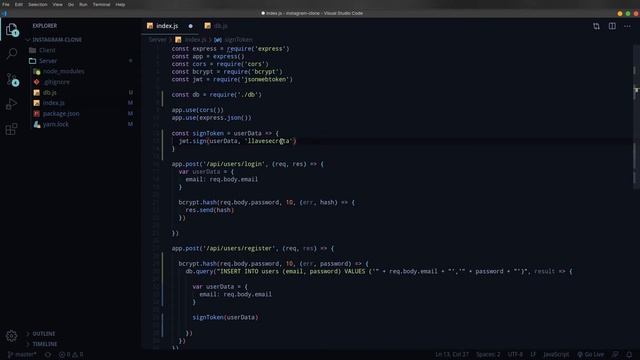This screenshot has width=640, height=360.
Task: Open the Run and Debug view
Action: coord(12,104)
